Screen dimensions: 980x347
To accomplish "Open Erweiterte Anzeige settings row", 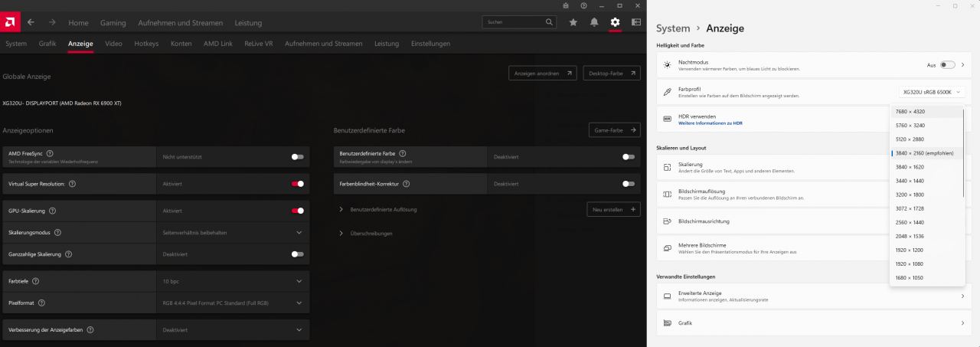I will (815, 296).
